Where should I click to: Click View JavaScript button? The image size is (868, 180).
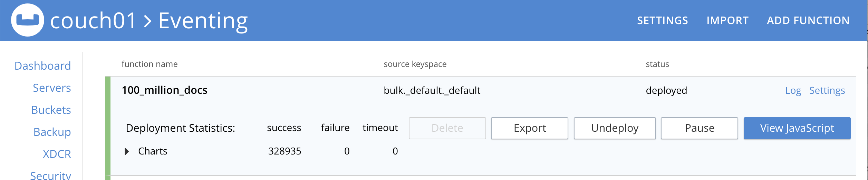click(x=797, y=128)
